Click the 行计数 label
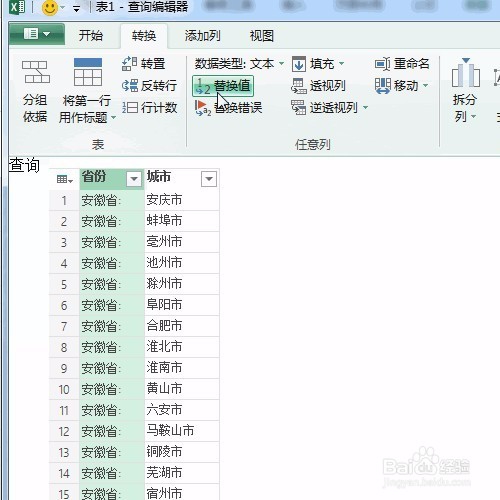The height and width of the screenshot is (500, 500). (x=159, y=108)
